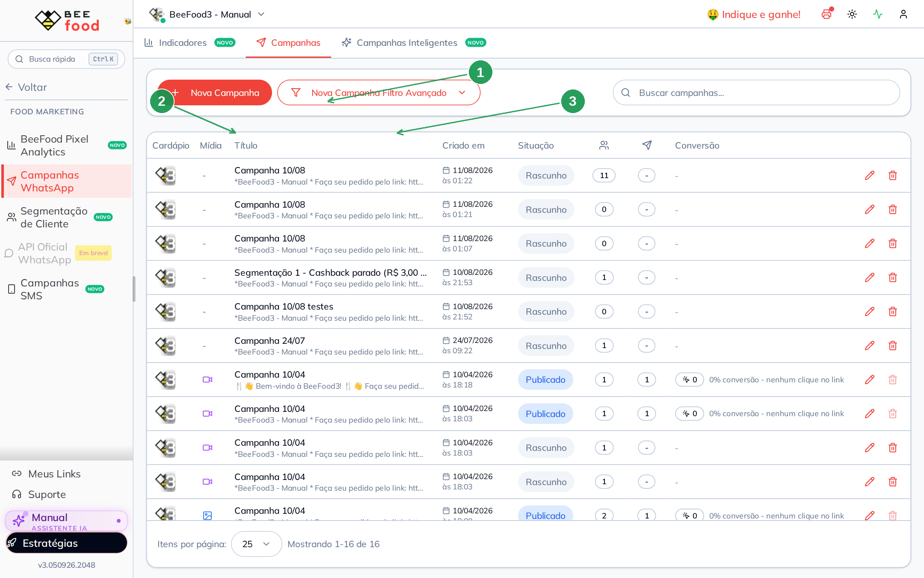Image resolution: width=924 pixels, height=578 pixels.
Task: Edit the Rascunho Campanha 10/04 at 18:03 under Publicado
Action: [870, 447]
